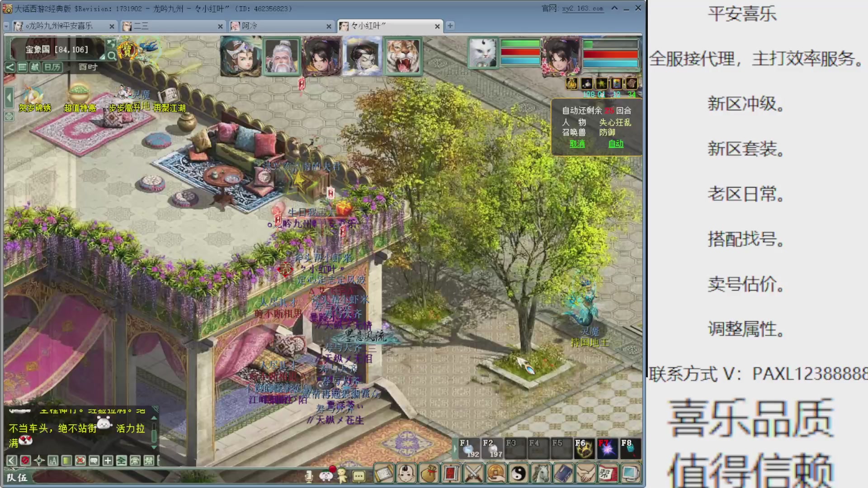Switch to the 二三 tab
The height and width of the screenshot is (488, 868).
173,26
